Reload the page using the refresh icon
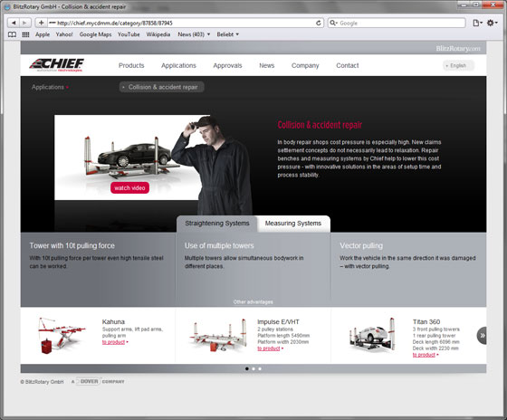Screen dimensions: 507x420 click(318, 23)
